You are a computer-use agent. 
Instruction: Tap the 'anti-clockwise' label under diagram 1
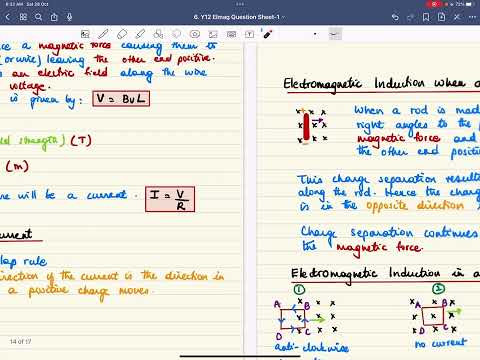point(312,347)
